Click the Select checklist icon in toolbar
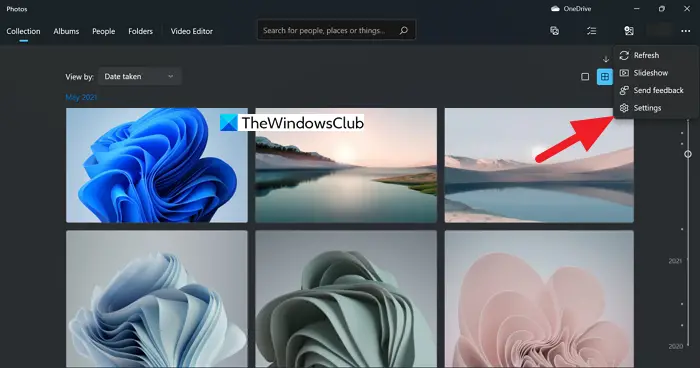 click(x=592, y=31)
